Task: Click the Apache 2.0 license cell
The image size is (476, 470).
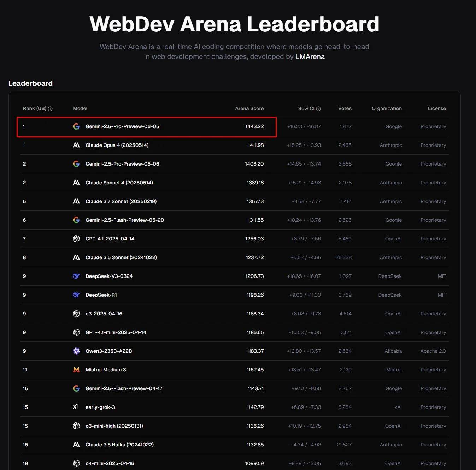Action: [433, 351]
